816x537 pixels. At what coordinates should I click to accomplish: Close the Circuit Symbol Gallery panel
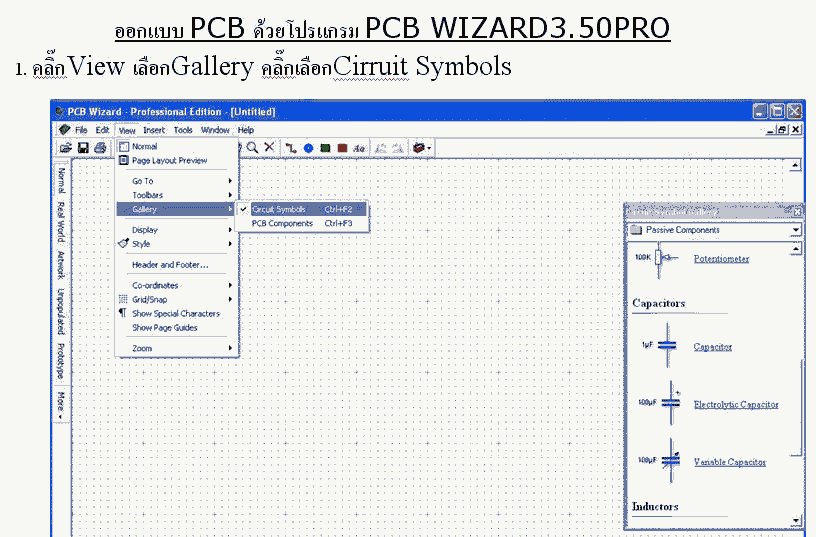click(797, 212)
